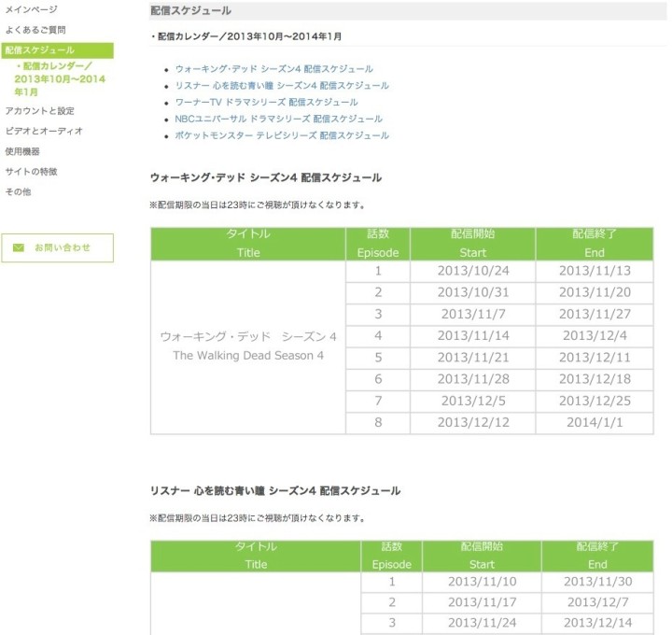Click start date 2013/12/12 cell
This screenshot has width=672, height=635.
[x=473, y=423]
